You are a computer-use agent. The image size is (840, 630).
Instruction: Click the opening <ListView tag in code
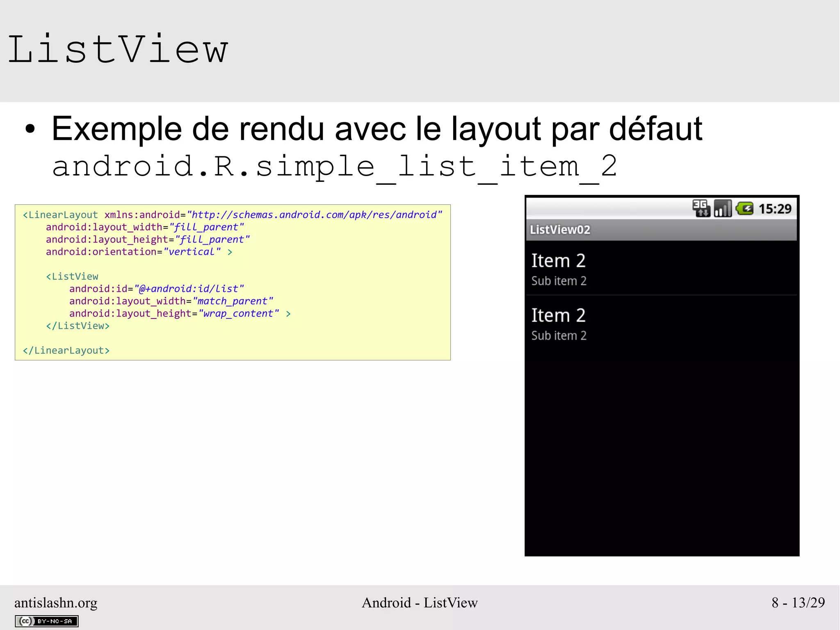click(x=72, y=276)
